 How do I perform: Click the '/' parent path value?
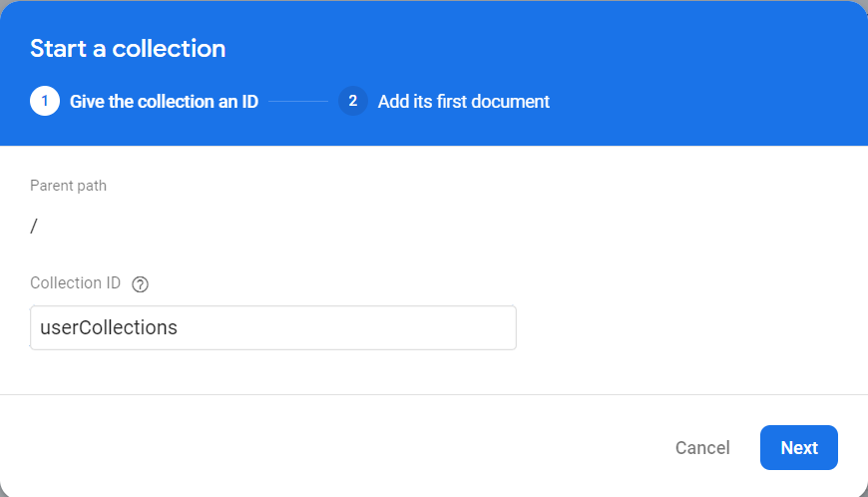point(34,226)
